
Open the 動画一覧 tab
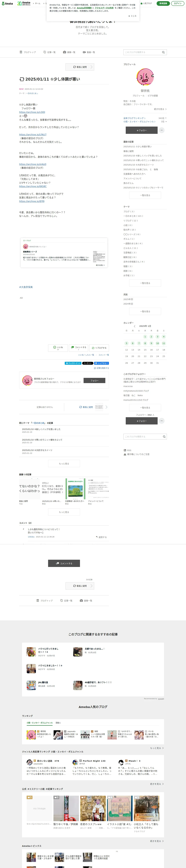[x=89, y=52]
